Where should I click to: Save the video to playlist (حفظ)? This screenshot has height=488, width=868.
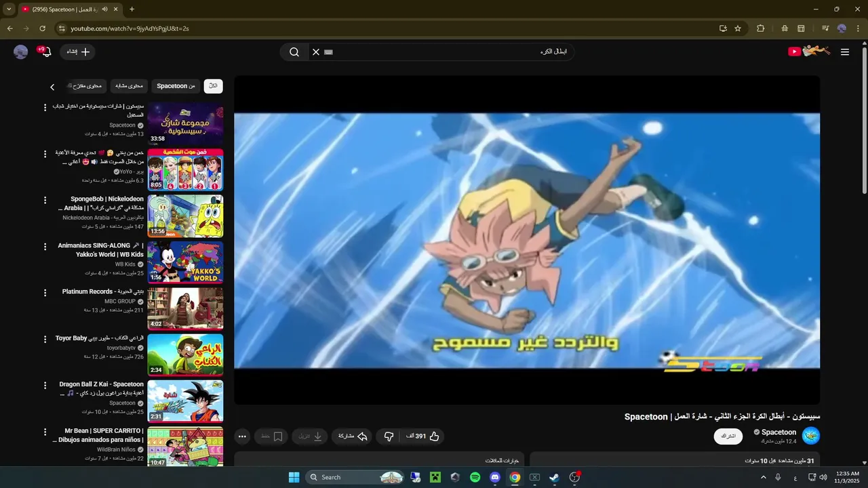coord(271,436)
